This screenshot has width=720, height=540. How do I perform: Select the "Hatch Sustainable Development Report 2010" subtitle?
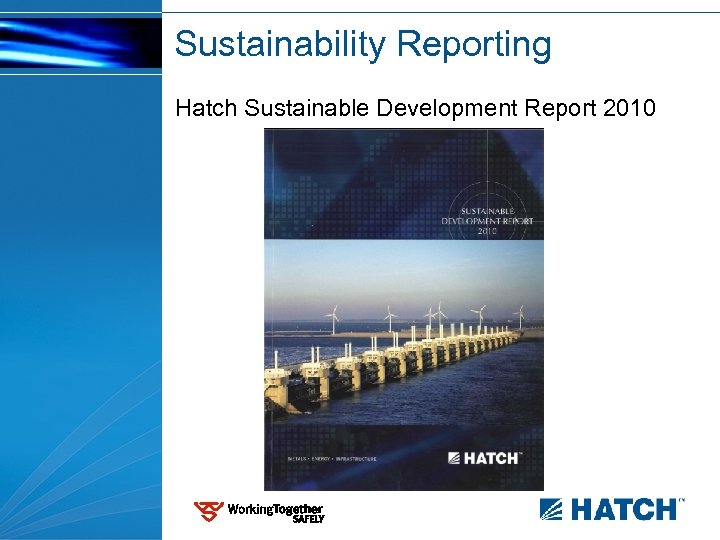tap(415, 108)
